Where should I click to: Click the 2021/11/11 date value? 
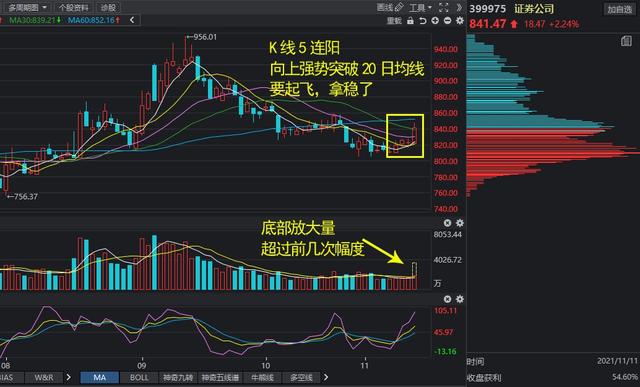(617, 361)
